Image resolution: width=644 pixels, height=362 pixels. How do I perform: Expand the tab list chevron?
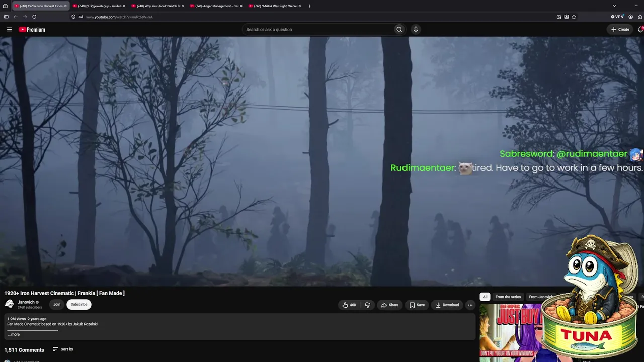coord(614,6)
